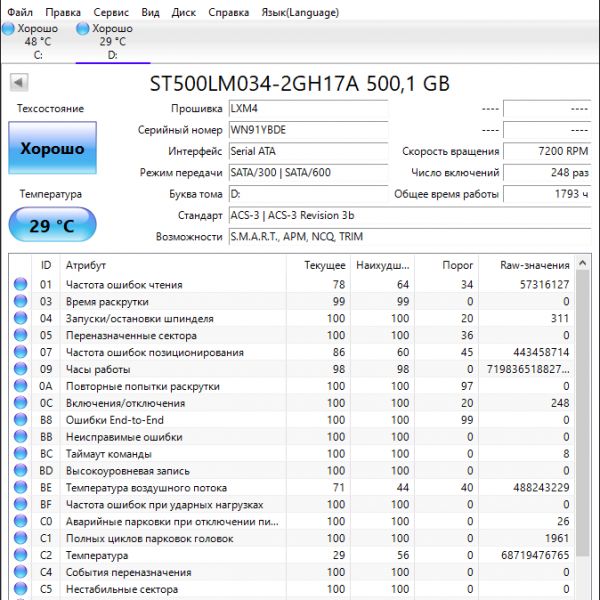The height and width of the screenshot is (600, 600).
Task: Open the Язык(Language) menu
Action: click(300, 12)
